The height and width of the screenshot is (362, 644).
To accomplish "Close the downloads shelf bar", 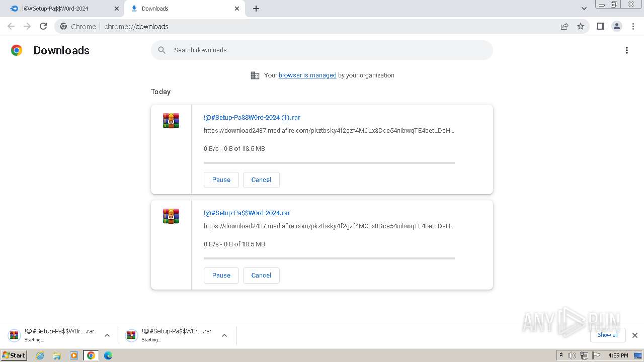I will (x=635, y=335).
